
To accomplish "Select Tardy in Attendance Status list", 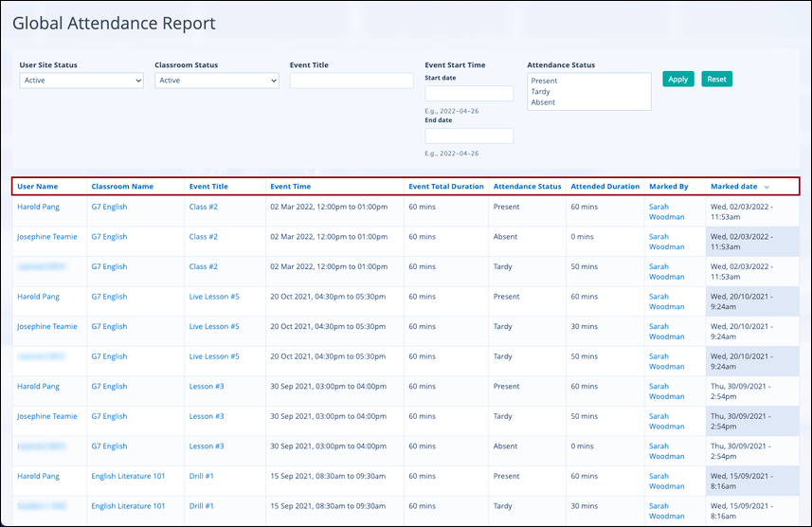I will (x=541, y=92).
